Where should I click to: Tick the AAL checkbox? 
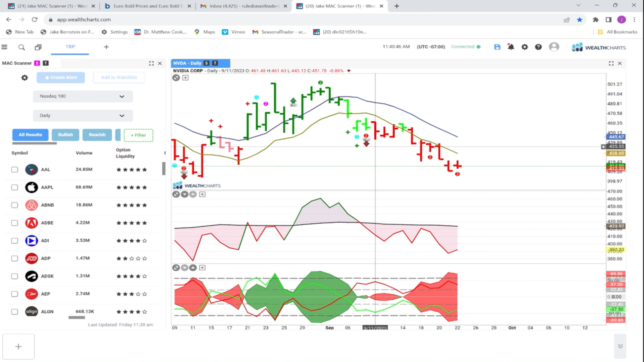point(14,170)
